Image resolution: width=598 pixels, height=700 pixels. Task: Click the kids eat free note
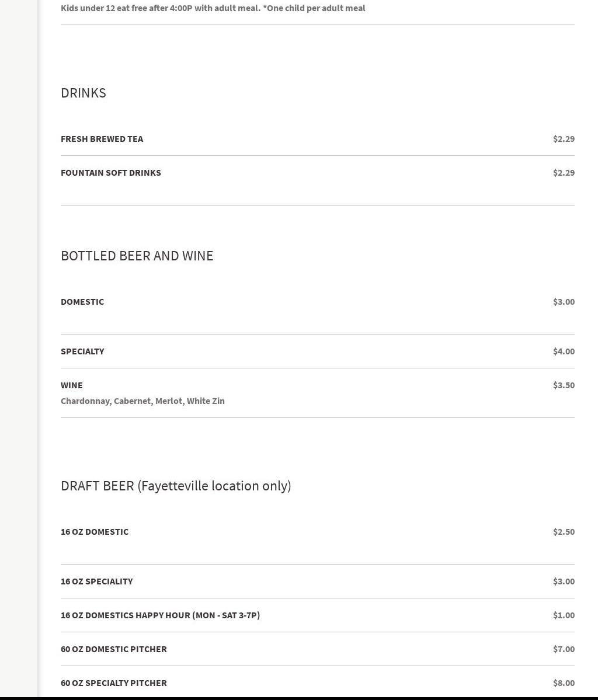[213, 8]
